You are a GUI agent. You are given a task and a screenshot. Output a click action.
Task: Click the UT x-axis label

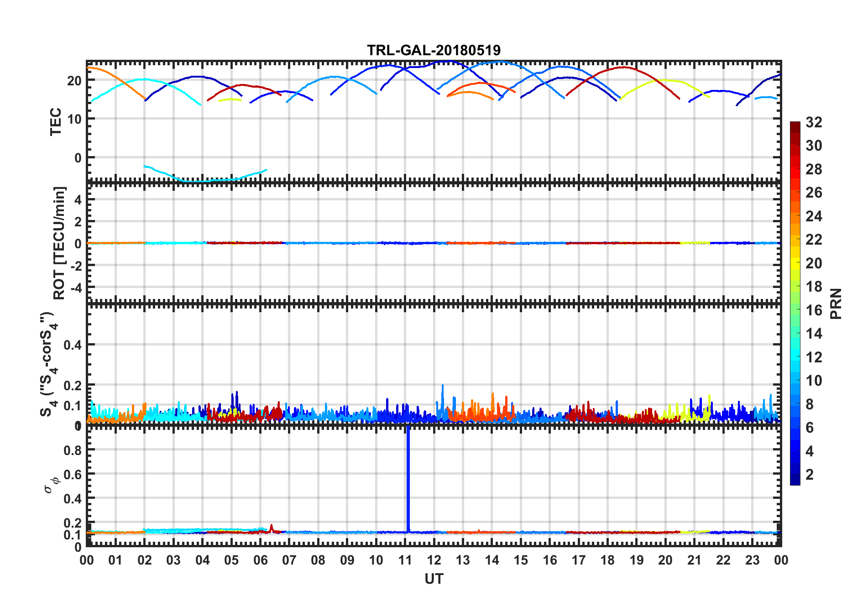click(x=434, y=579)
